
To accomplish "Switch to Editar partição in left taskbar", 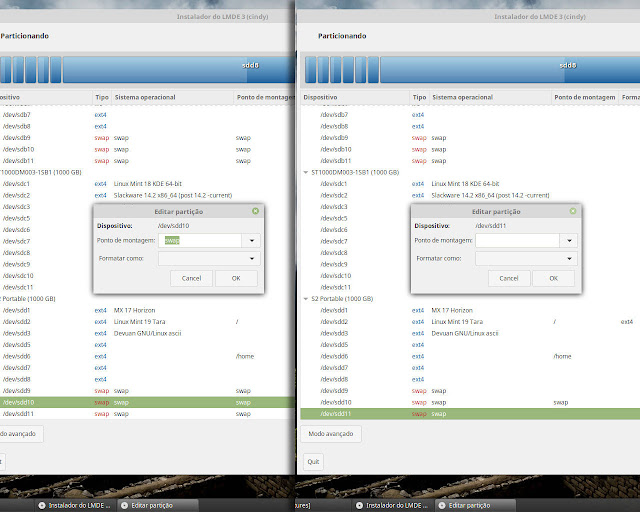I will (x=158, y=505).
